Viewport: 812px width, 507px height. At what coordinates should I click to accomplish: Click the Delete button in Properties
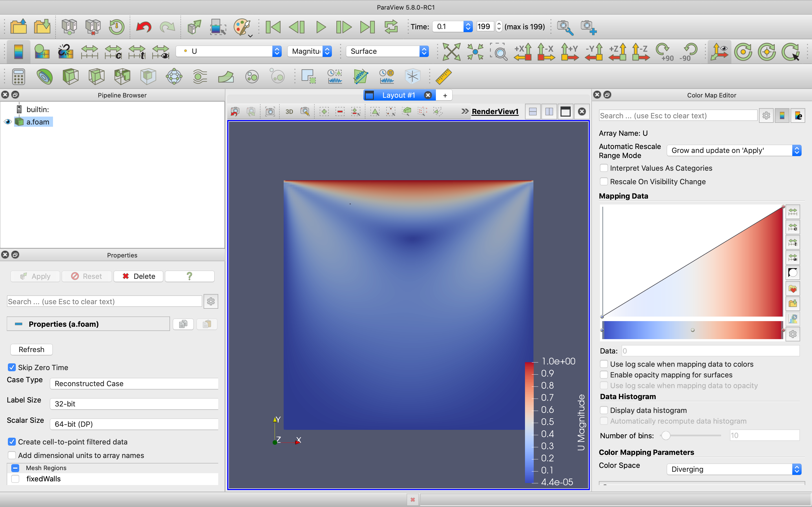[x=138, y=276]
